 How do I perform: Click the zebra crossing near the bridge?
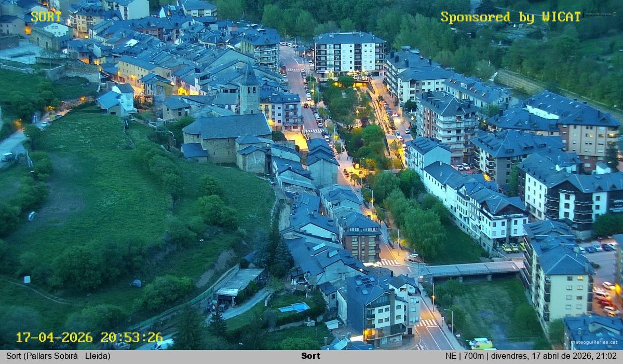pyautogui.click(x=388, y=262)
